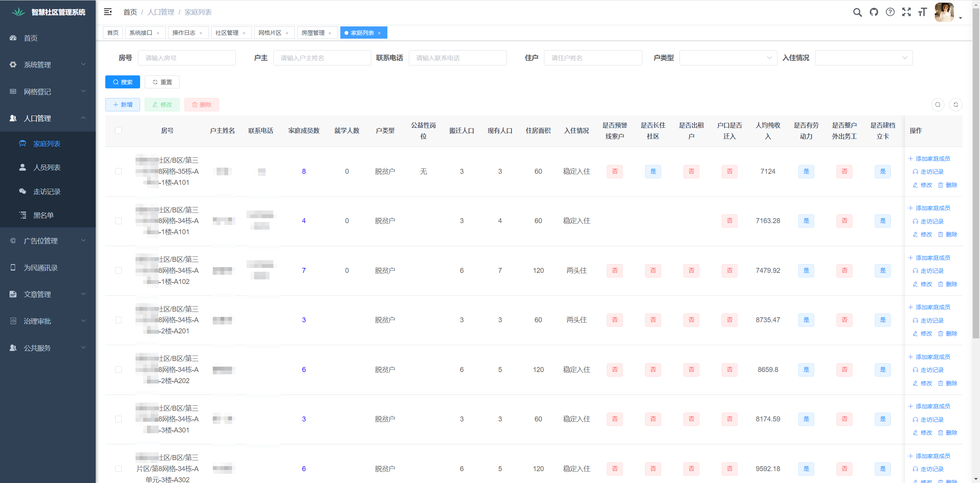Screen dimensions: 980x483
Task: Click the 重置 button
Action: (x=162, y=82)
